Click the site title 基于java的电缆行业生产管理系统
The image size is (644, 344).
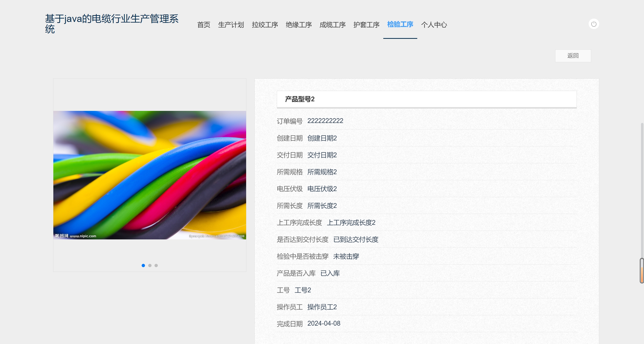112,24
